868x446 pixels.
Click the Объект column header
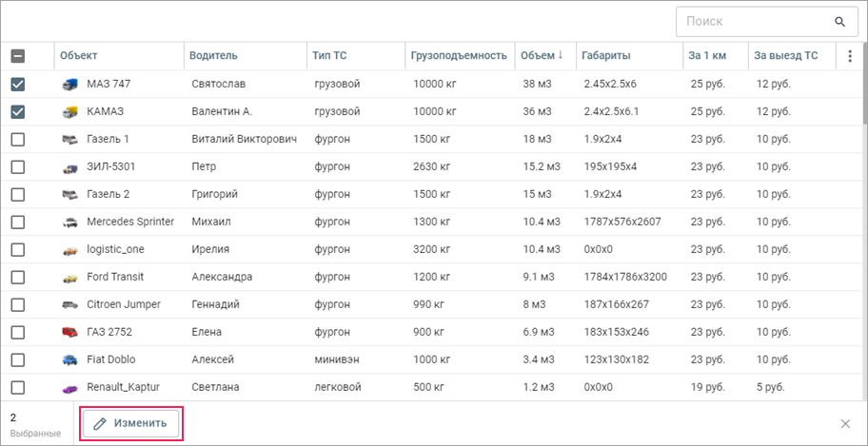(79, 55)
